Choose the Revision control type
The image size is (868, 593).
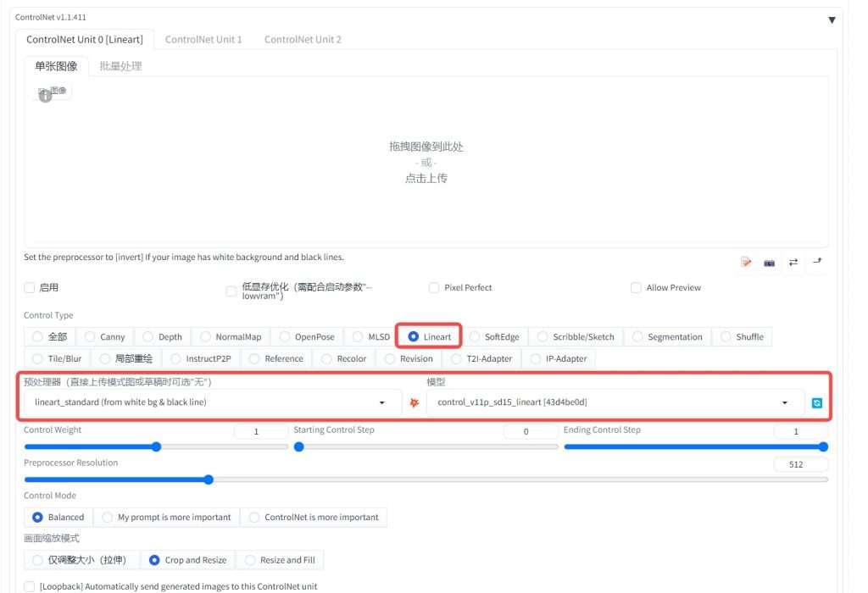409,358
